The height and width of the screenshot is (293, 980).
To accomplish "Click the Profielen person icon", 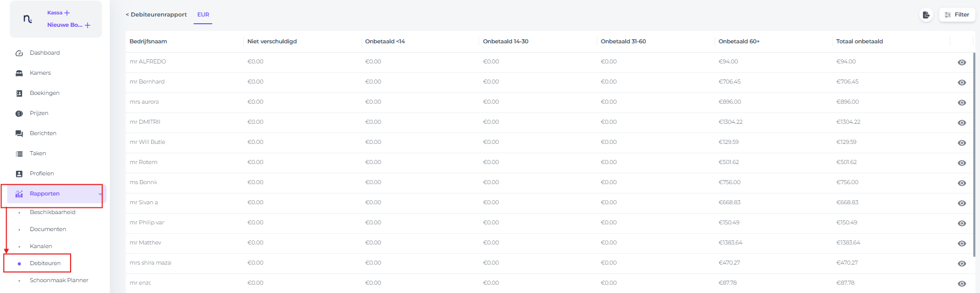I will 19,174.
